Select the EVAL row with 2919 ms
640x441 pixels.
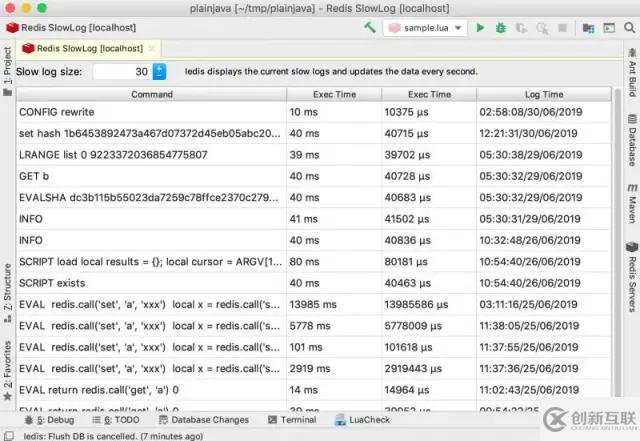pos(314,368)
